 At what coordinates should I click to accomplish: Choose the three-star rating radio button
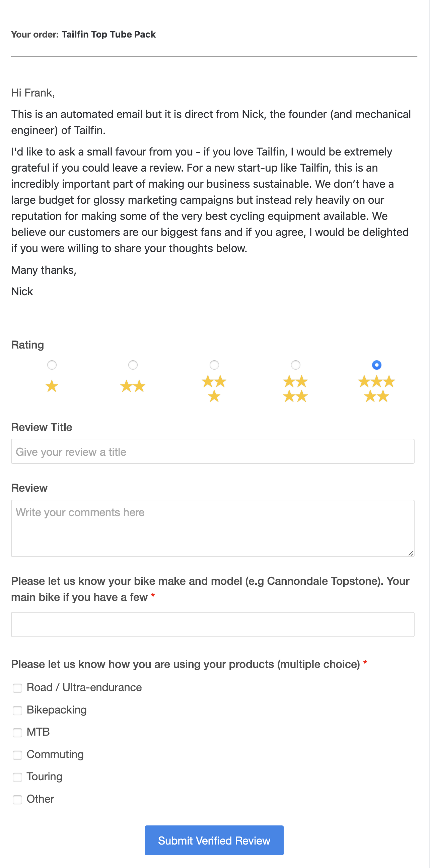pos(214,365)
